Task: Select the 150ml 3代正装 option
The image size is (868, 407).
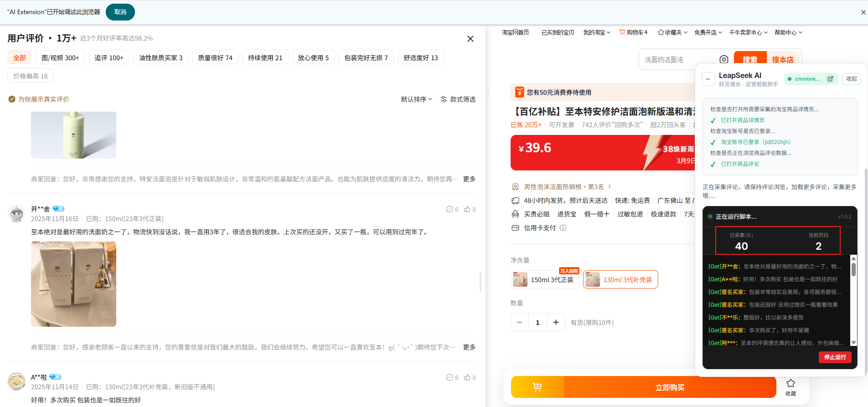Action: (545, 279)
